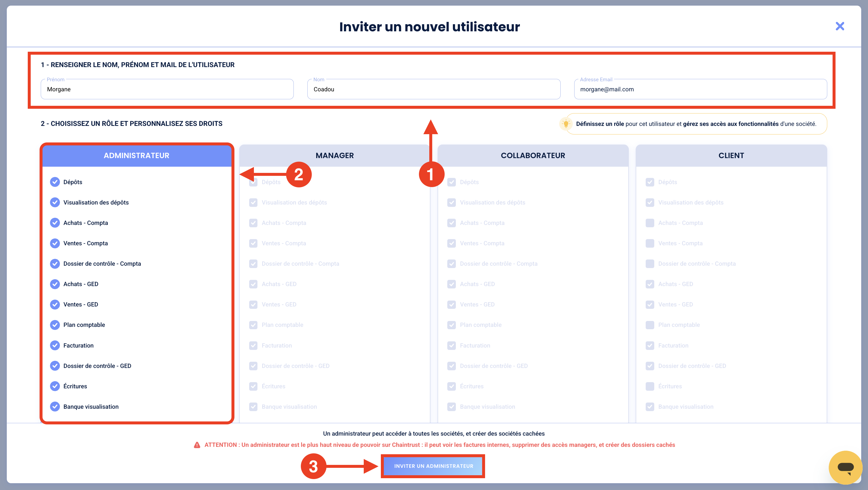Toggle Client Banque visualisation checkbox
This screenshot has width=868, height=490.
[650, 407]
